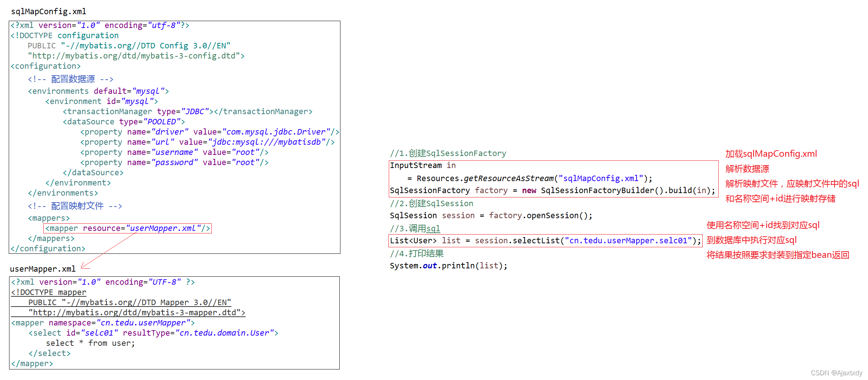Screen dimensions: 868x380
Task: Click the url property jdbc:mysql line
Action: pyautogui.click(x=207, y=142)
